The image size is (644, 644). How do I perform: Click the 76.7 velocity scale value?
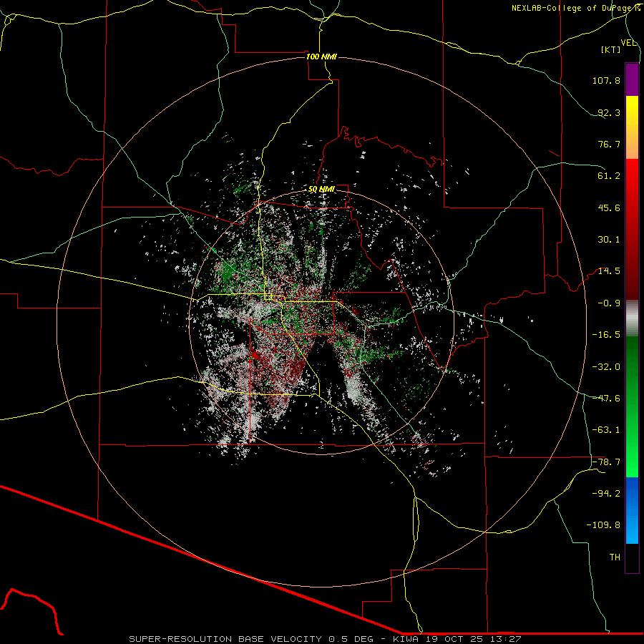coord(609,144)
